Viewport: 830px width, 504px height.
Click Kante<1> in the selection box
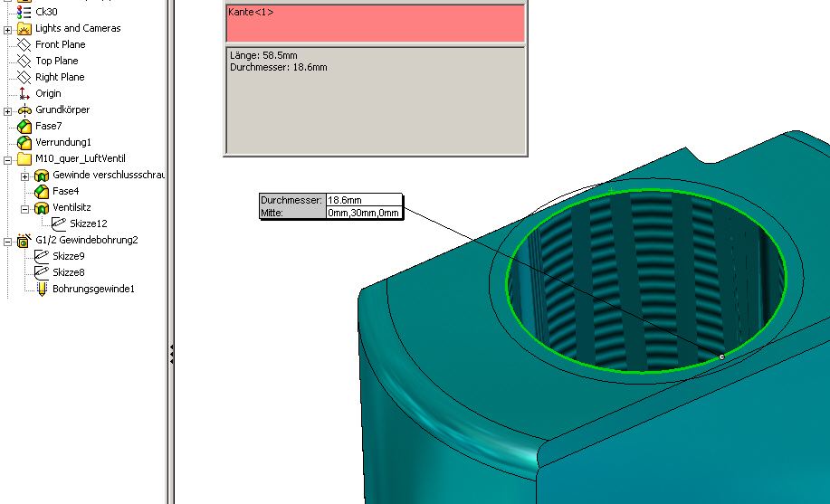click(251, 12)
